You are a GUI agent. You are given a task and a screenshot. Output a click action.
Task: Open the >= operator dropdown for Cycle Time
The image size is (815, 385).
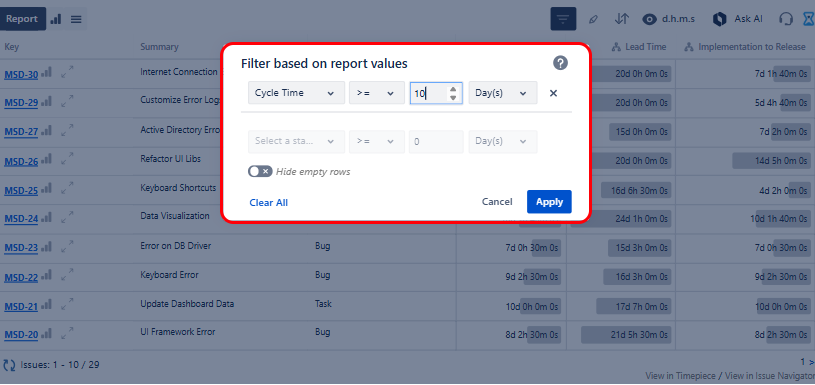click(x=377, y=93)
